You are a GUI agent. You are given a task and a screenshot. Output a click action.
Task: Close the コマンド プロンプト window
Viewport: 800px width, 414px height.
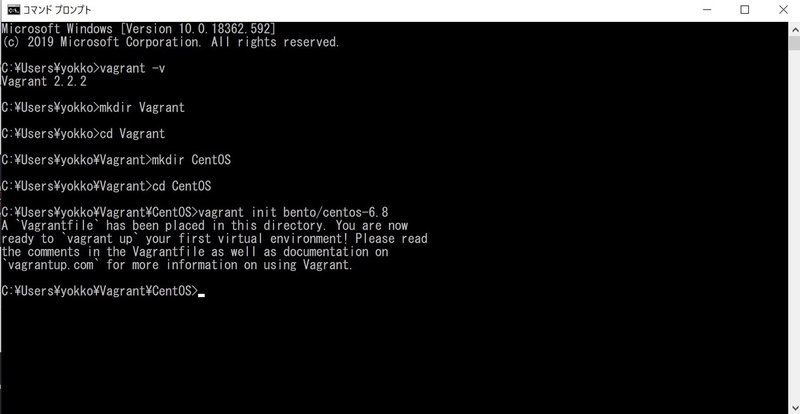pos(783,10)
